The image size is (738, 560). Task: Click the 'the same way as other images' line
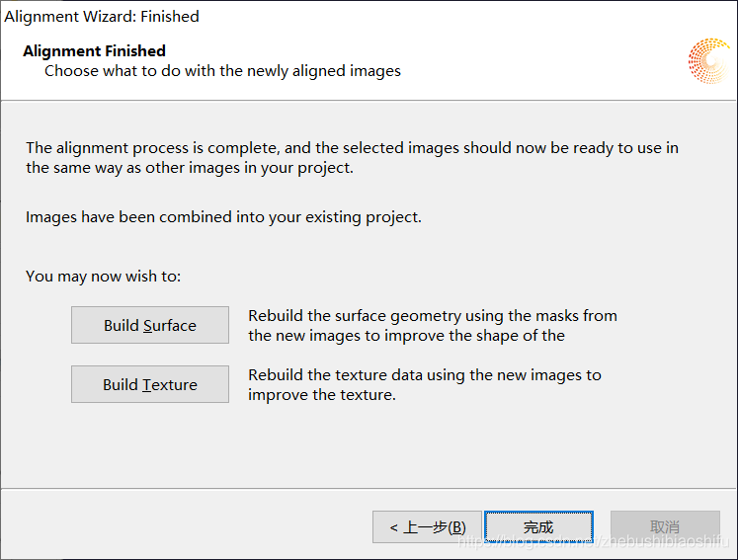(190, 168)
